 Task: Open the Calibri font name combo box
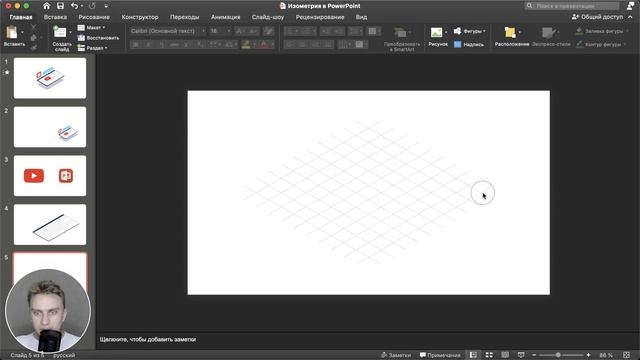point(167,31)
